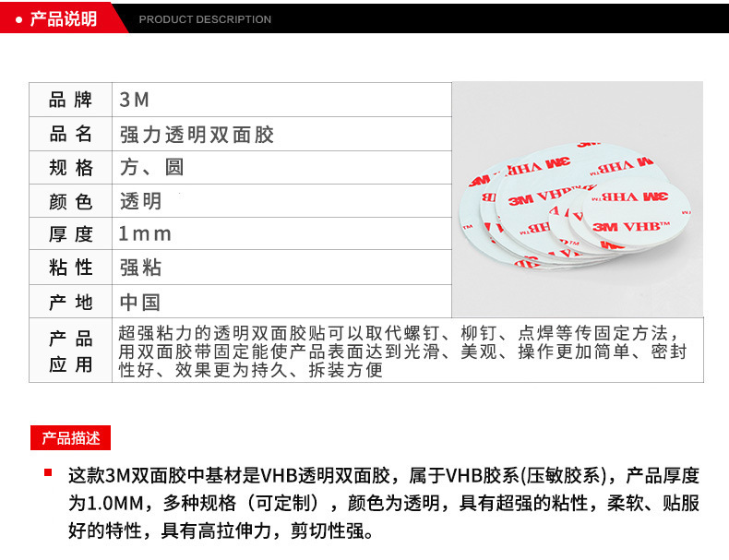Click the 品牌 row label
This screenshot has width=729, height=560.
(71, 100)
